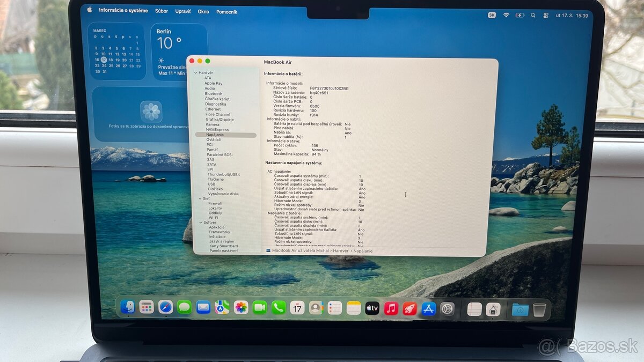Open Music app in the Dock
This screenshot has width=644, height=362.
tap(391, 308)
